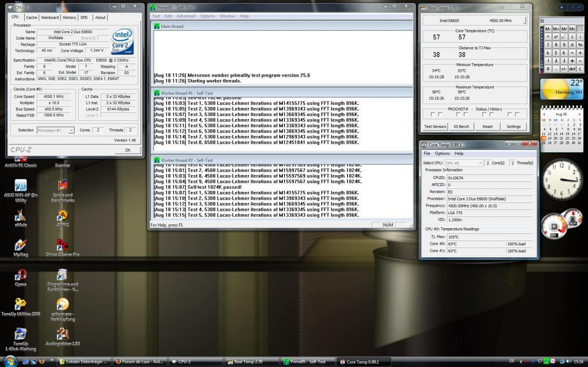
Task: Click the network icon in the system tray
Action: point(562,361)
